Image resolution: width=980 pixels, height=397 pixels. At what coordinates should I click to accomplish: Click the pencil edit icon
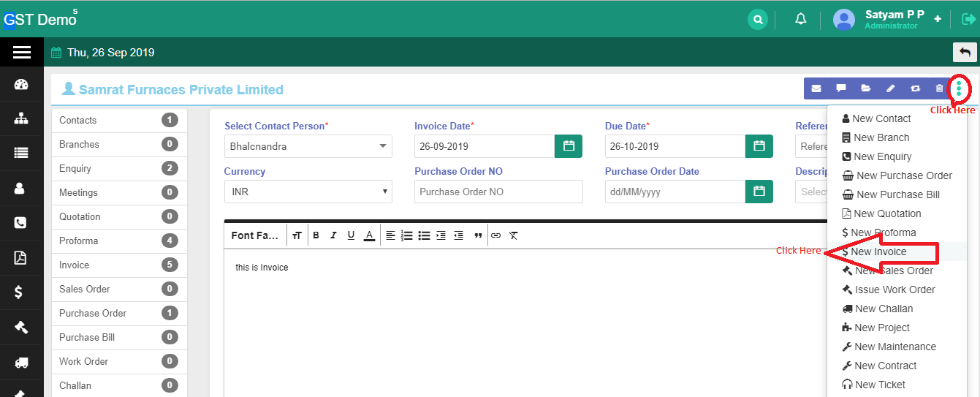pos(890,88)
